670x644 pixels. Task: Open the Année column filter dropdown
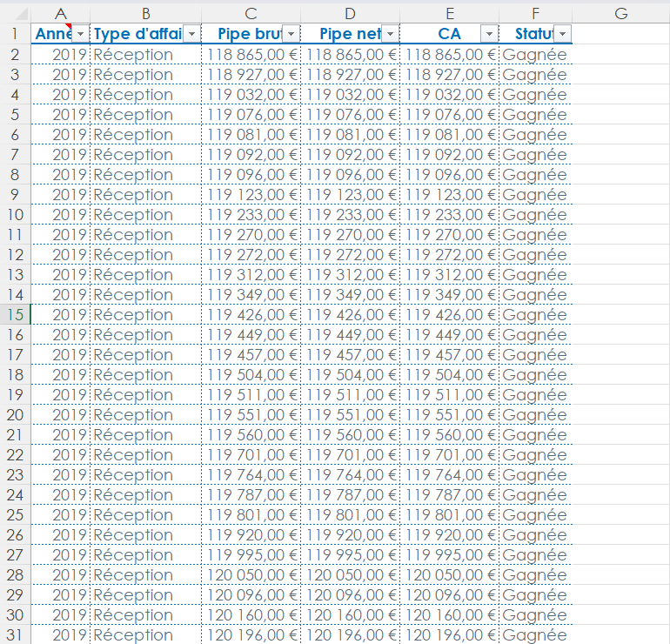click(80, 34)
